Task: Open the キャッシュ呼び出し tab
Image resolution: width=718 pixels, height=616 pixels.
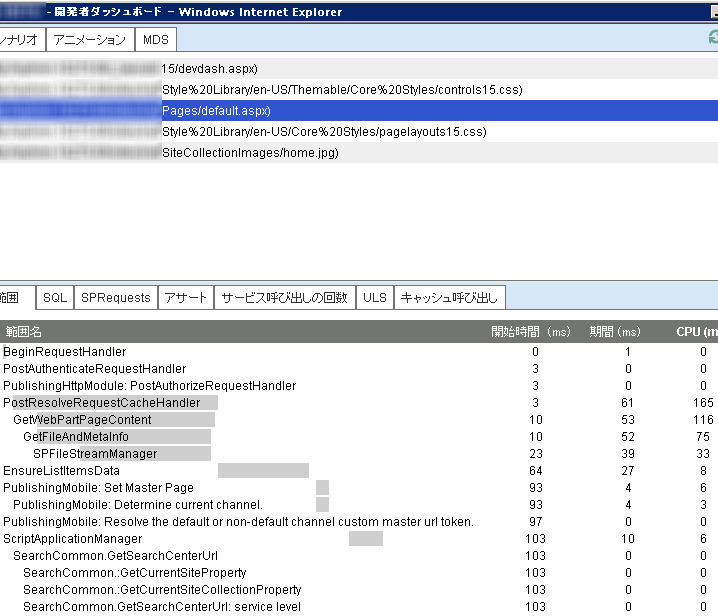Action: [x=449, y=298]
